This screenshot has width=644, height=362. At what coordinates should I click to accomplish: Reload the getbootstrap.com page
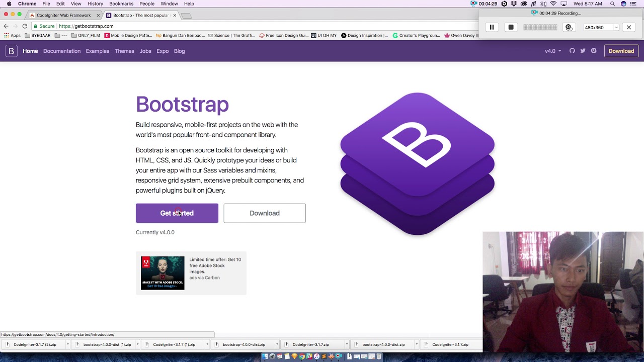pyautogui.click(x=24, y=26)
